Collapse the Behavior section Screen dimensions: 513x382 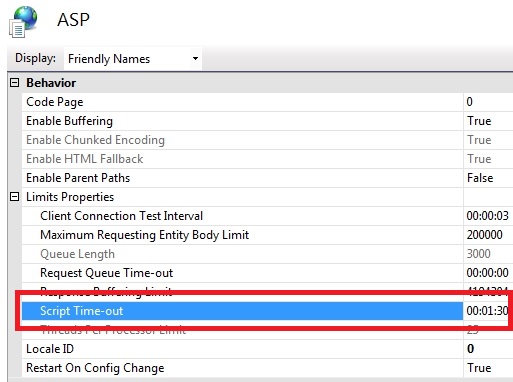click(14, 83)
